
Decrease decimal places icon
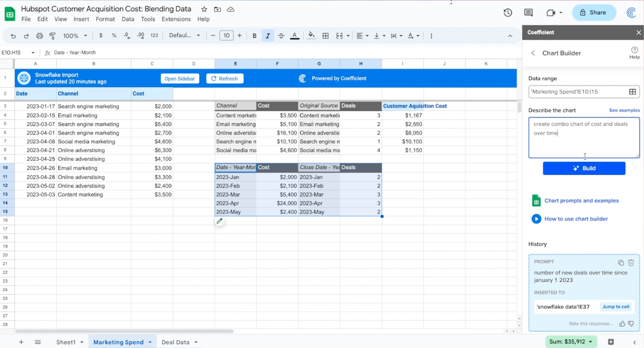tap(127, 35)
